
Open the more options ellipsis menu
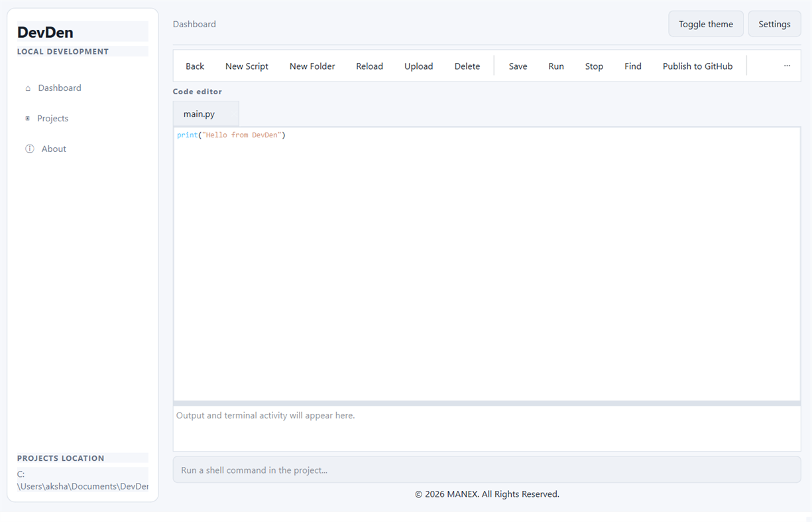point(787,66)
